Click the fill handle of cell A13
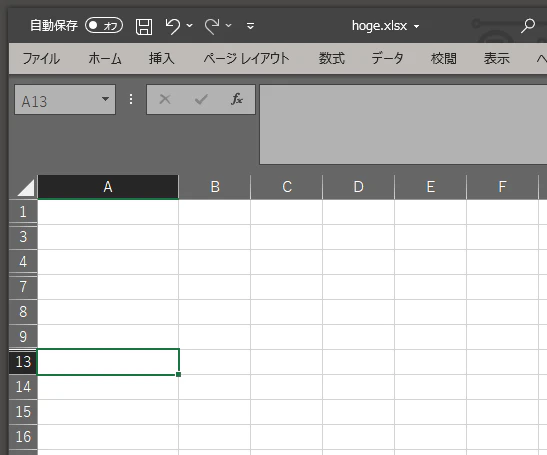 pos(179,374)
